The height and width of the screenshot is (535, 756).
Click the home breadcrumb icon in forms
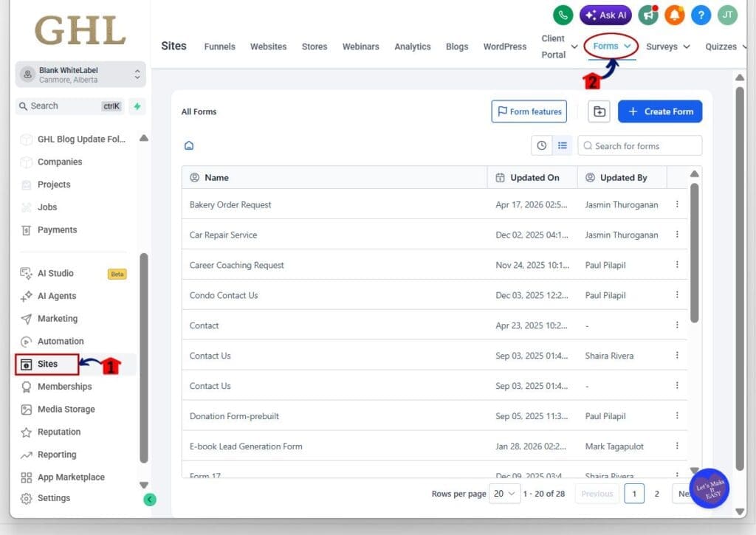[189, 145]
